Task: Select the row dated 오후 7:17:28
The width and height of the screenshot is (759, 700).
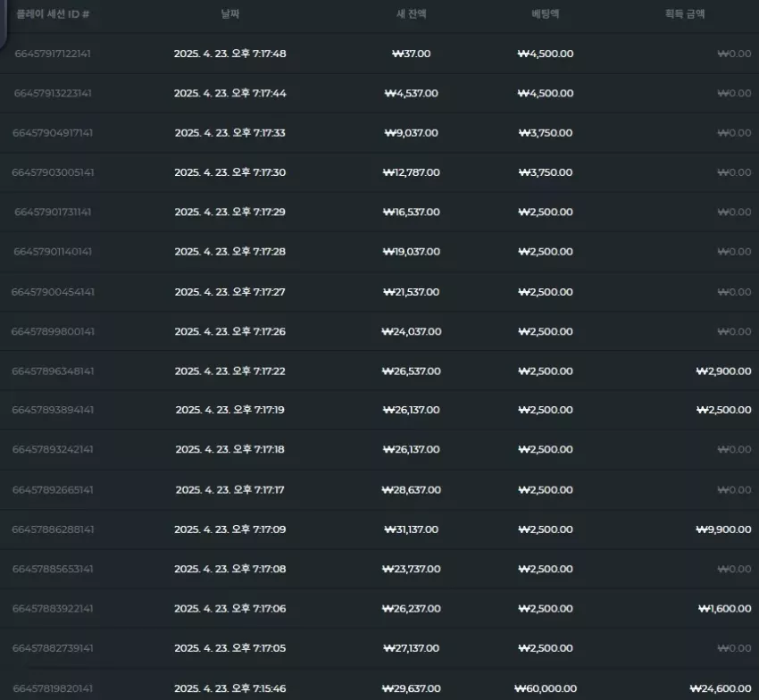Action: tap(379, 252)
